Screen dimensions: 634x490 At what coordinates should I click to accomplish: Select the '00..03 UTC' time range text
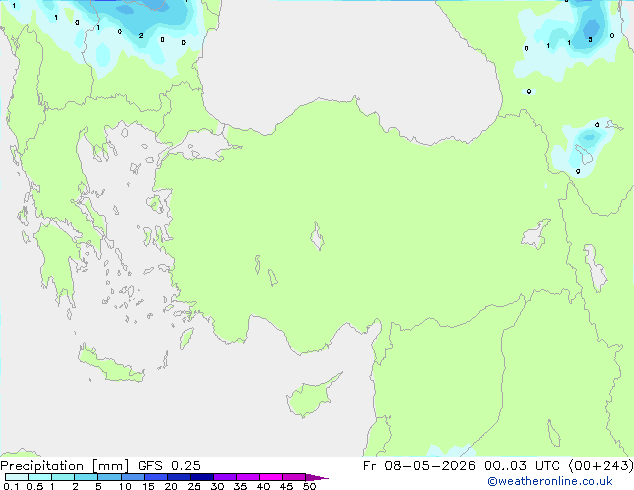coord(522,466)
